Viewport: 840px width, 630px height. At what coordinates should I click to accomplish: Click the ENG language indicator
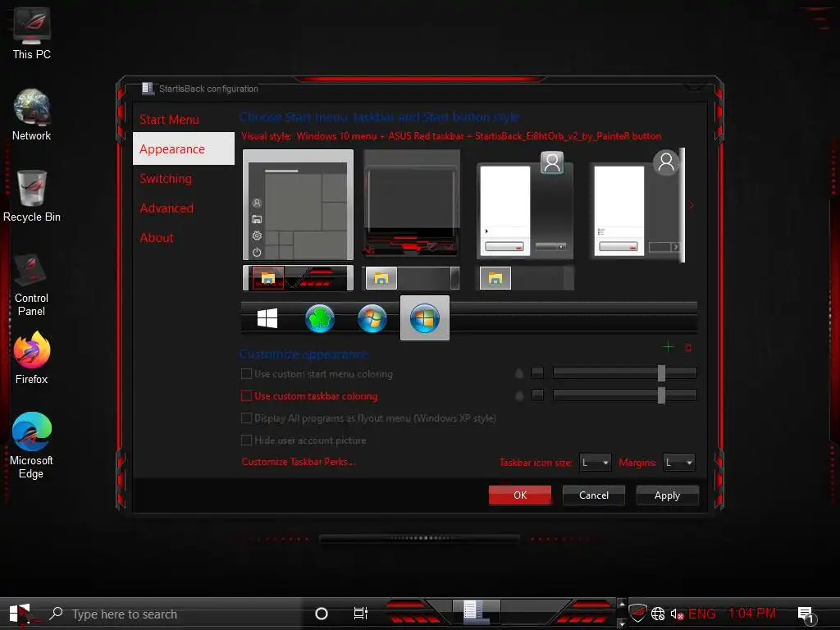tap(702, 614)
